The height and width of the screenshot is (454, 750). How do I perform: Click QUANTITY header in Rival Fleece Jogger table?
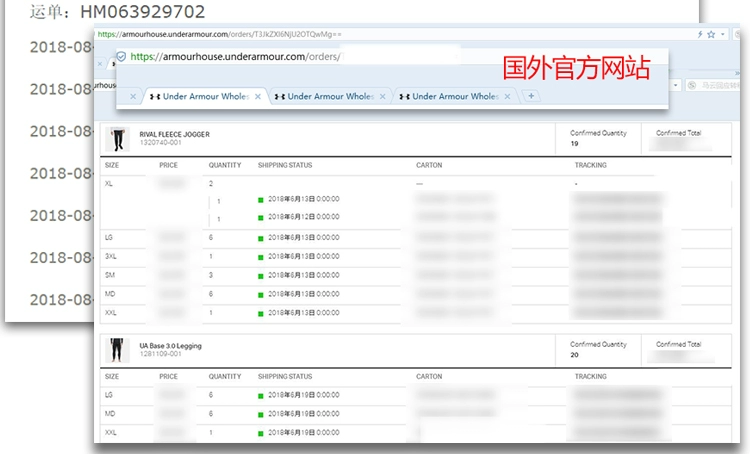point(225,165)
